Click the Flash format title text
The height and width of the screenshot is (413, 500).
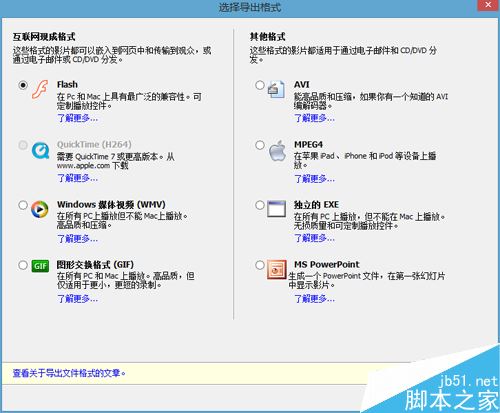pos(67,85)
